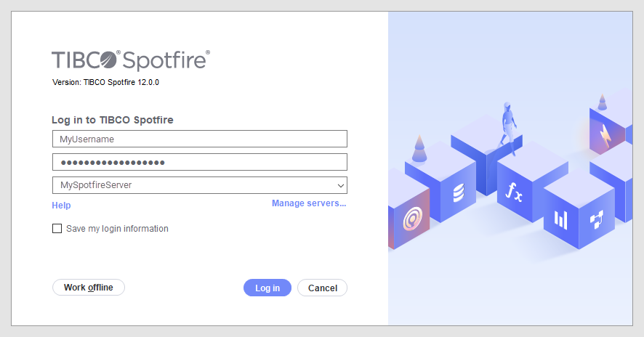Click the database stack cube icon
The image size is (644, 337).
[x=459, y=193]
